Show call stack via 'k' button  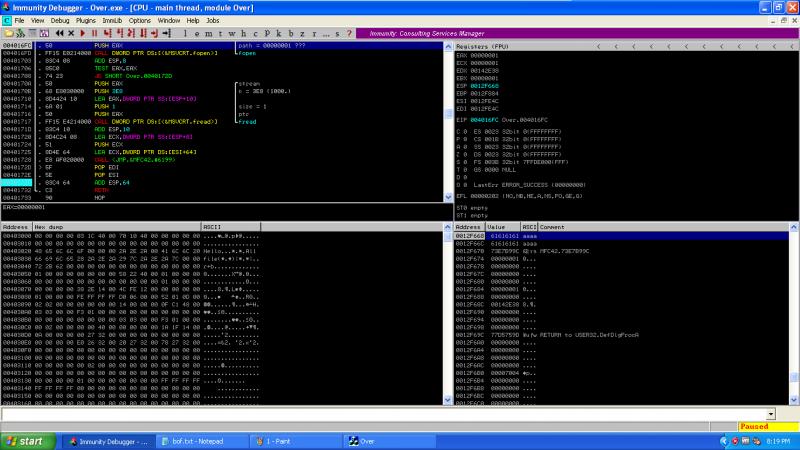279,33
